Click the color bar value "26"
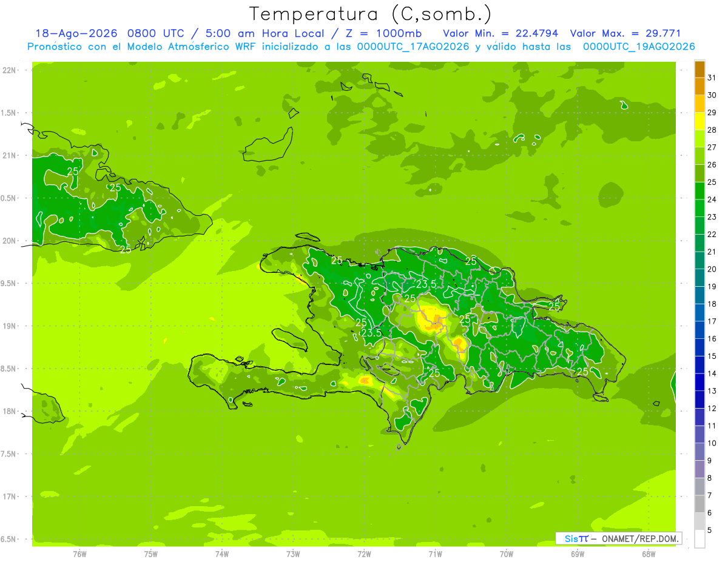 pyautogui.click(x=712, y=164)
